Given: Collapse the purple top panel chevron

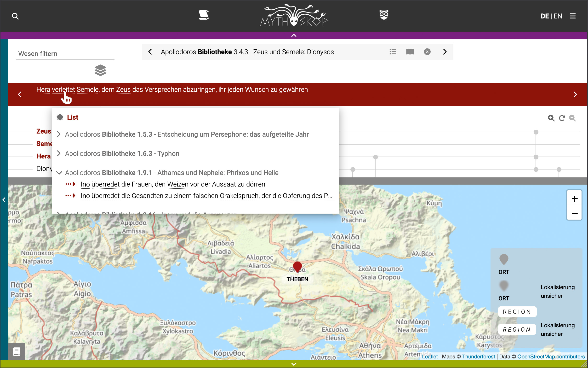Looking at the screenshot, I should [x=294, y=35].
